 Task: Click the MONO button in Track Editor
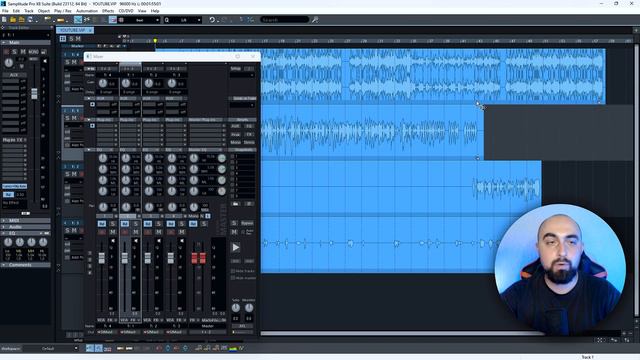(x=33, y=52)
